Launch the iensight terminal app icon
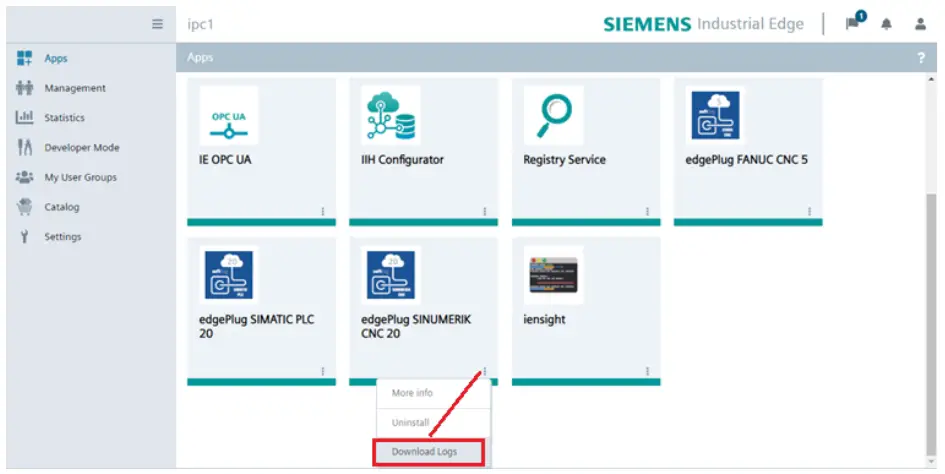Image resolution: width=945 pixels, height=474 pixels. (x=553, y=275)
